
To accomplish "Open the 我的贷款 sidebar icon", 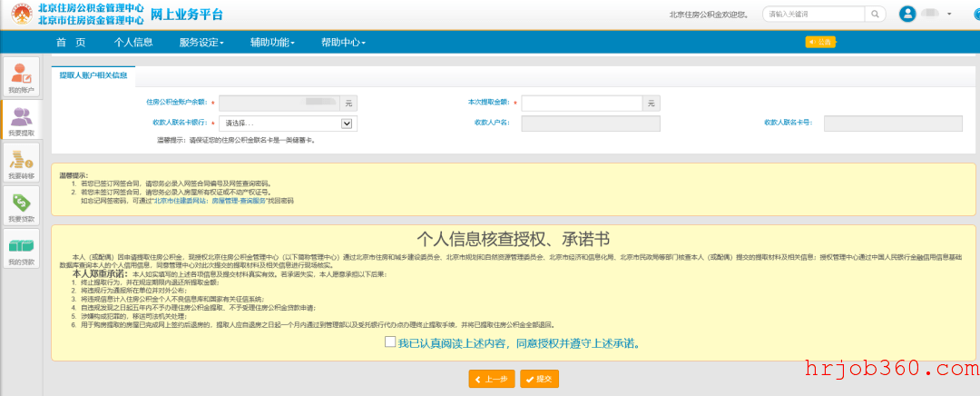I will [22, 248].
